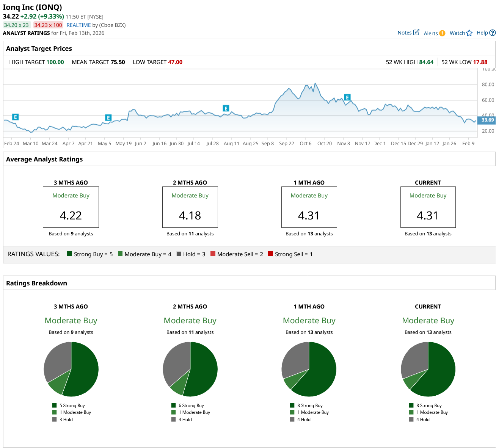Select the Hold gray legend swatch
The image size is (496, 448).
(x=178, y=254)
